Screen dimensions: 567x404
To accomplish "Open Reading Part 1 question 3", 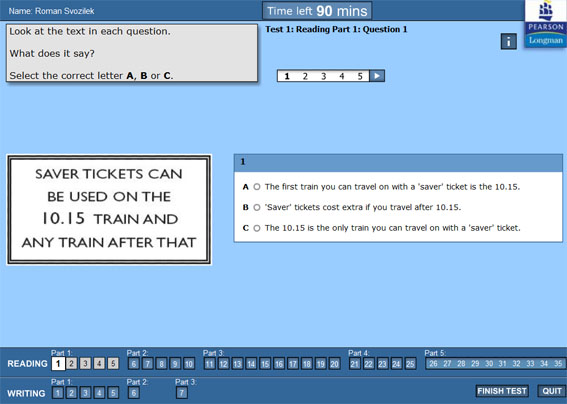I will (x=85, y=363).
